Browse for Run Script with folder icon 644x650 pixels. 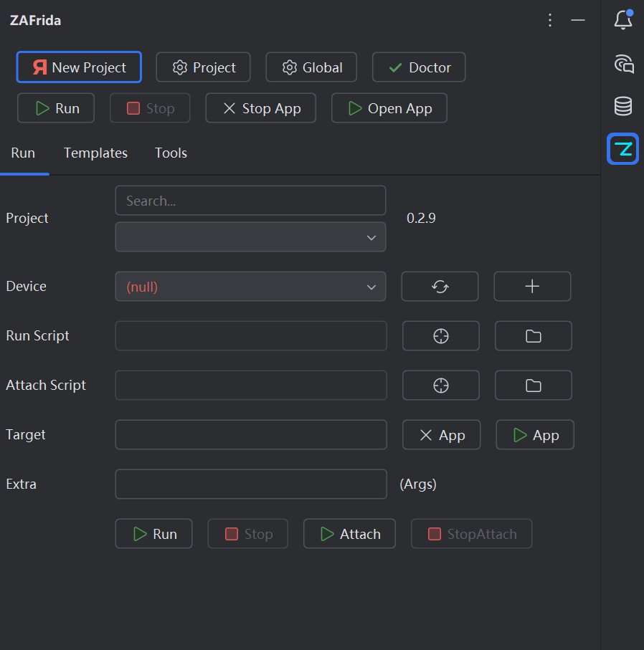534,336
